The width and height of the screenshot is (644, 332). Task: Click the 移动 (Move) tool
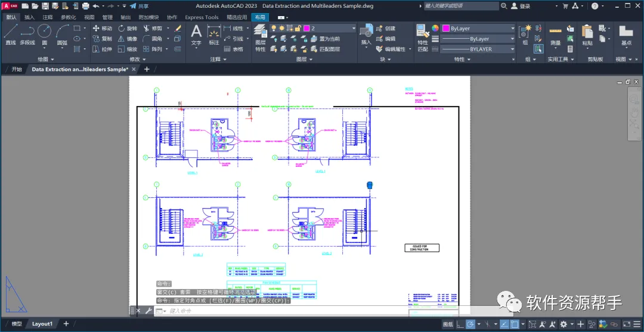coord(103,29)
